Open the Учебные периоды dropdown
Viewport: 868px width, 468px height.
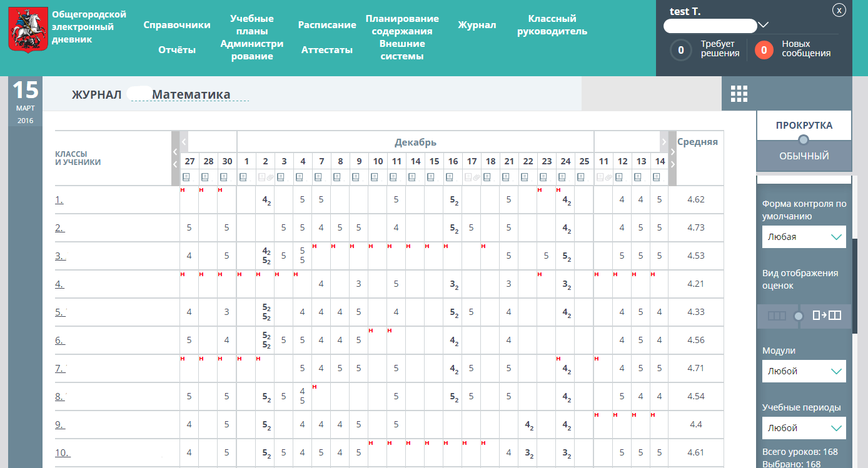tap(804, 428)
